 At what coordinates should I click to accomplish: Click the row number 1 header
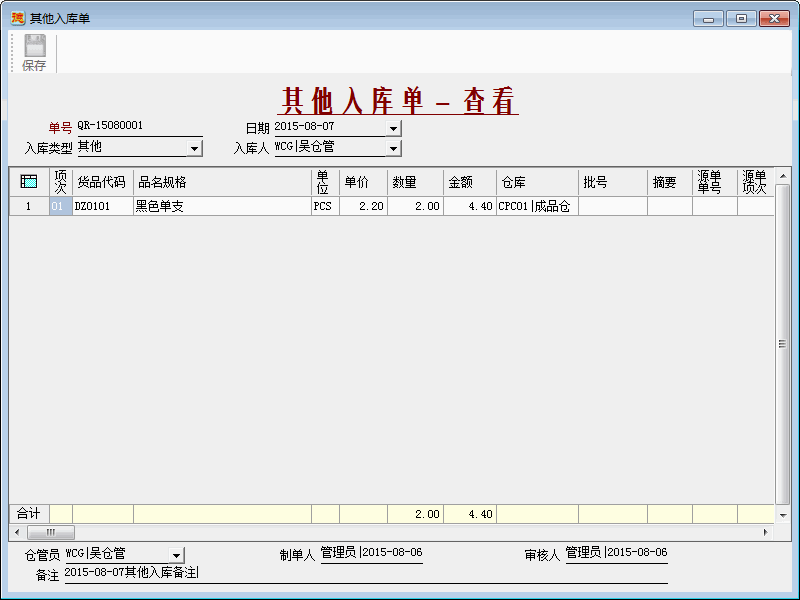29,206
